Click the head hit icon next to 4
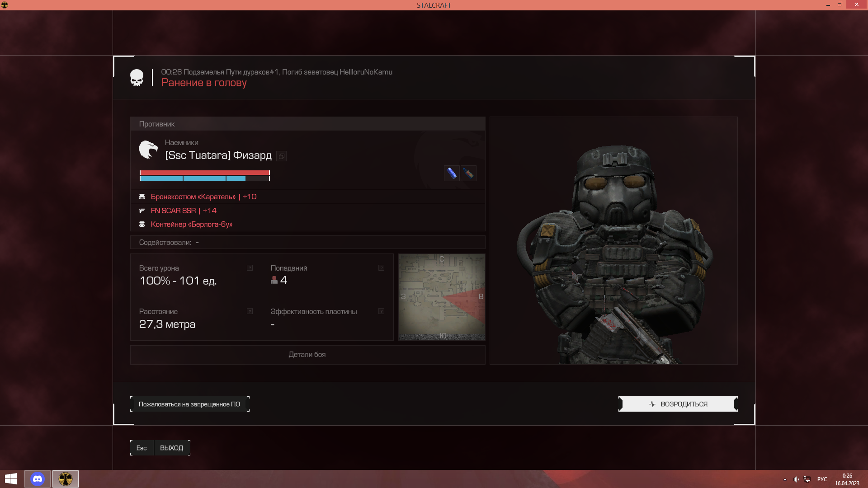Viewport: 868px width, 488px height. (274, 280)
